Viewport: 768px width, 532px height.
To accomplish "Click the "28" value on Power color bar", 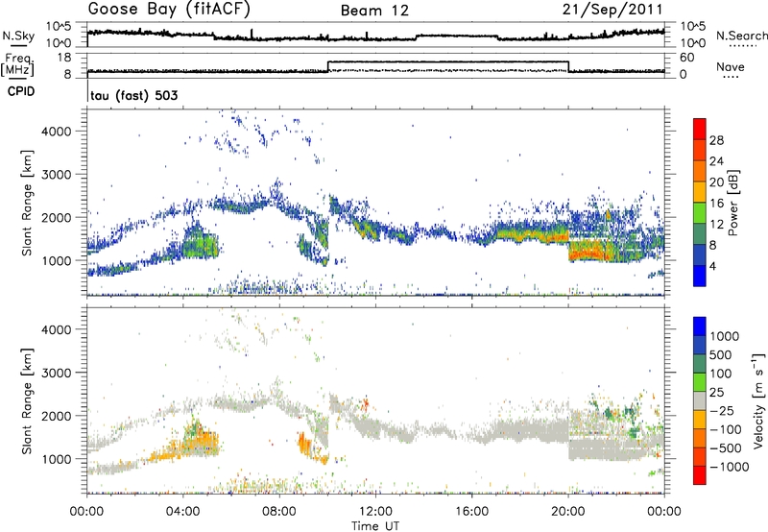I will pyautogui.click(x=716, y=140).
